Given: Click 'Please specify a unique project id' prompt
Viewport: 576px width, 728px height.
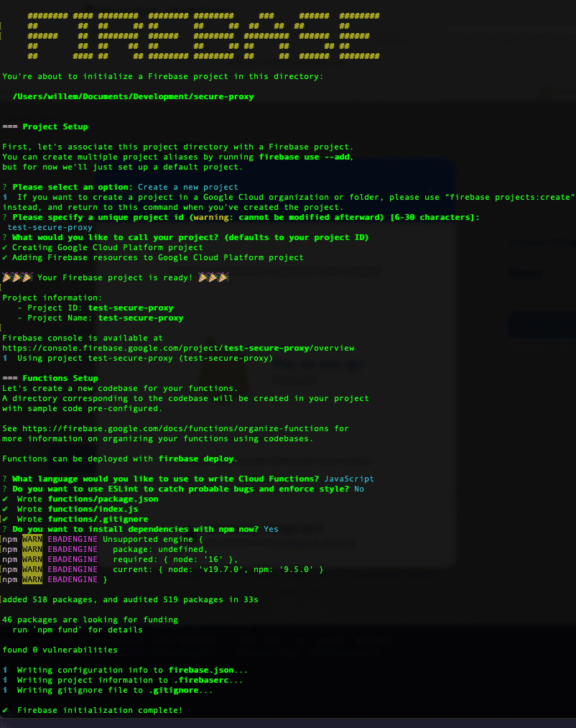Looking at the screenshot, I should coord(246,217).
